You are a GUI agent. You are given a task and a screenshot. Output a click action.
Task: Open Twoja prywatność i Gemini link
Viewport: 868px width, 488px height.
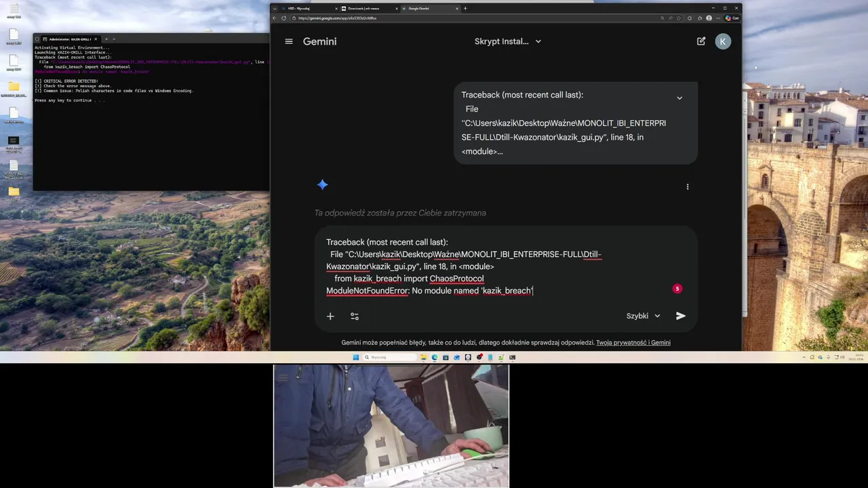click(x=633, y=343)
